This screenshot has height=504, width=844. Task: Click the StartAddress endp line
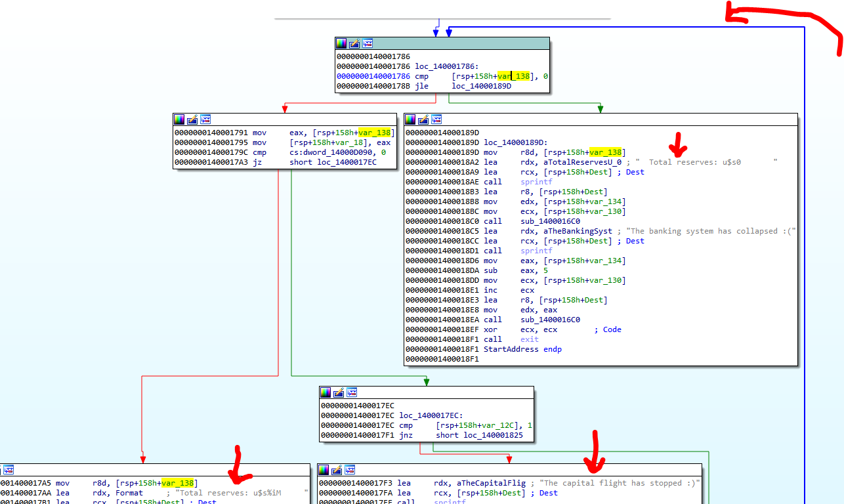pyautogui.click(x=522, y=349)
